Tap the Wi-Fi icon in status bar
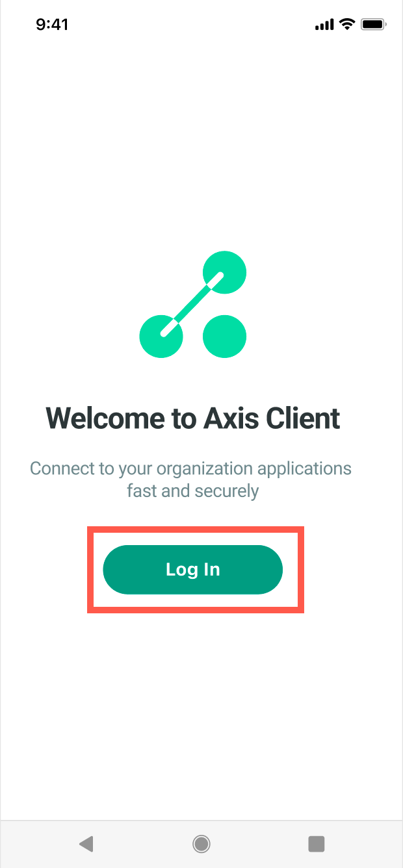The image size is (403, 868). 347,25
